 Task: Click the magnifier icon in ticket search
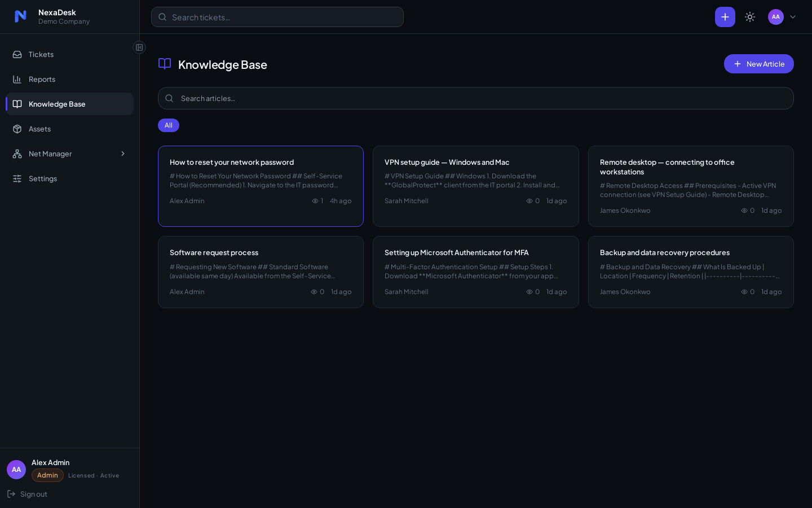point(162,17)
